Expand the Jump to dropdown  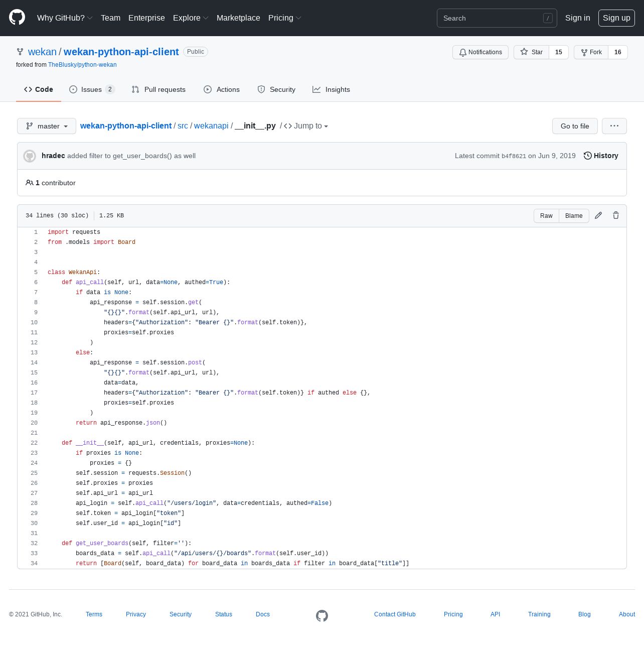click(306, 126)
